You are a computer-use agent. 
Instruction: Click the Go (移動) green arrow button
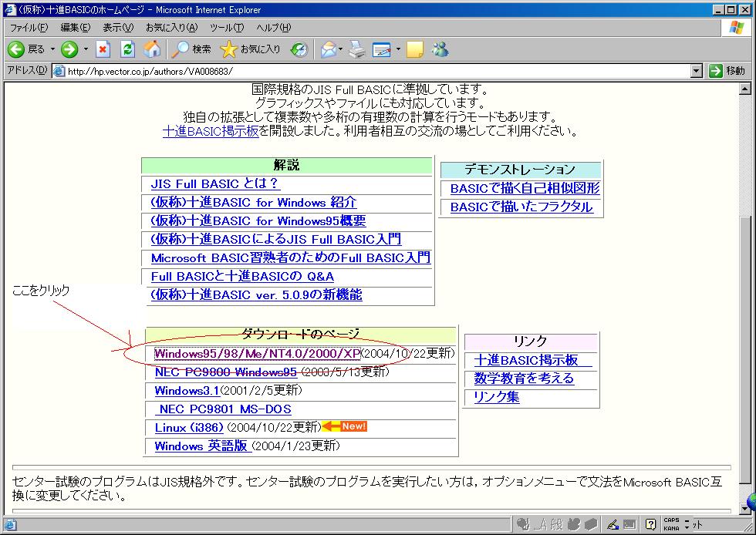coord(727,71)
